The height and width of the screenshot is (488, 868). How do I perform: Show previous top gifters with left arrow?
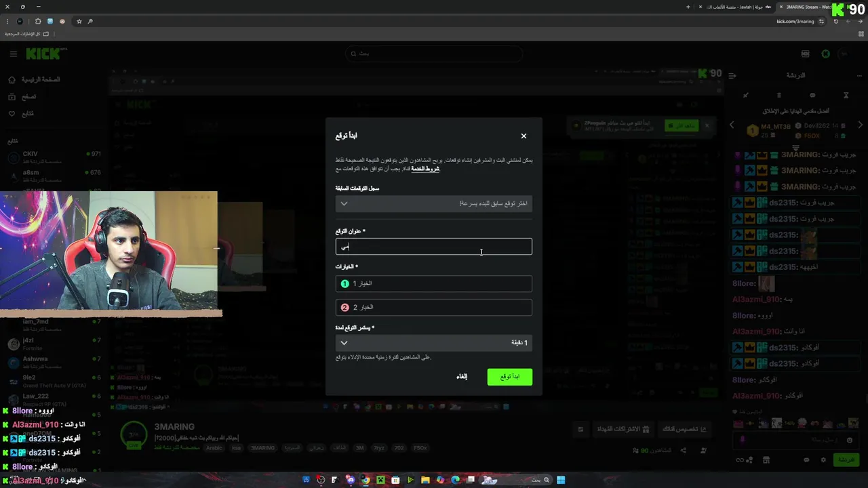click(732, 125)
